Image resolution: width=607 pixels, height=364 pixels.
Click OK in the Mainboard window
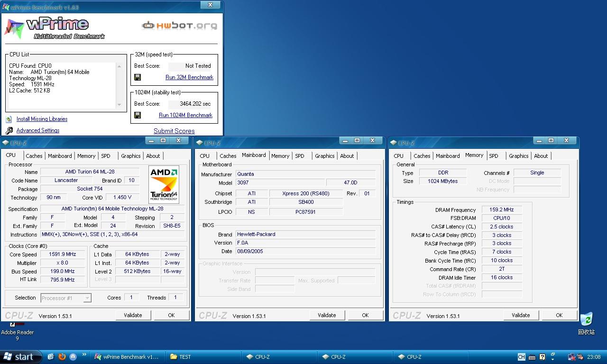point(365,315)
